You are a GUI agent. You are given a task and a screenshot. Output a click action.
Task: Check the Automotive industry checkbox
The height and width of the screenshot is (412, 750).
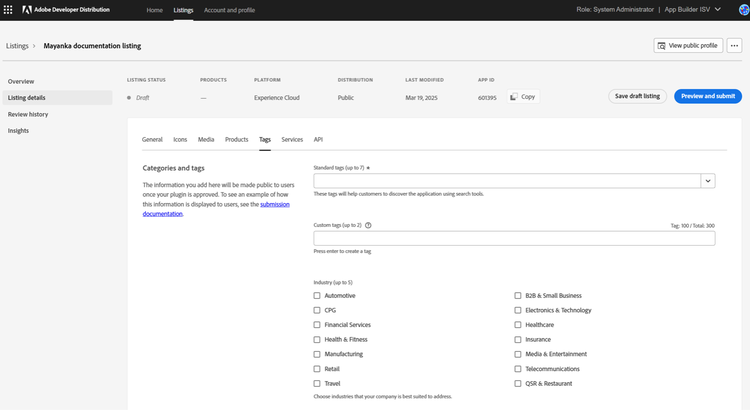317,296
